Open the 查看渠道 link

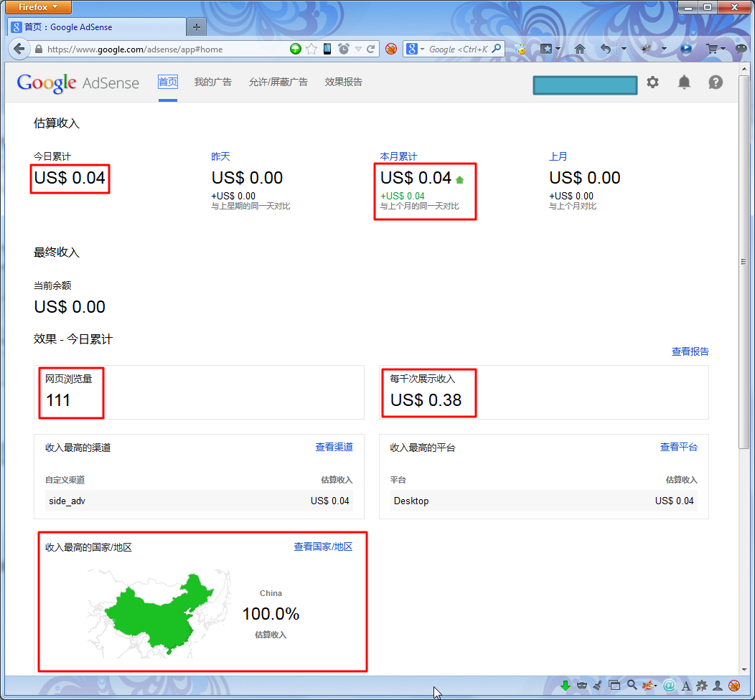pyautogui.click(x=334, y=447)
